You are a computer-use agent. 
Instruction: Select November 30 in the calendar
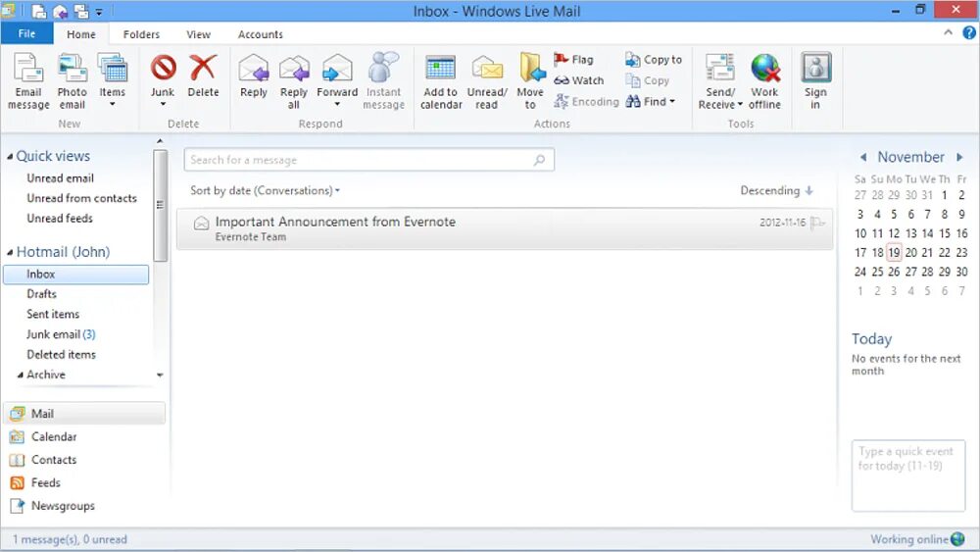pyautogui.click(x=962, y=272)
